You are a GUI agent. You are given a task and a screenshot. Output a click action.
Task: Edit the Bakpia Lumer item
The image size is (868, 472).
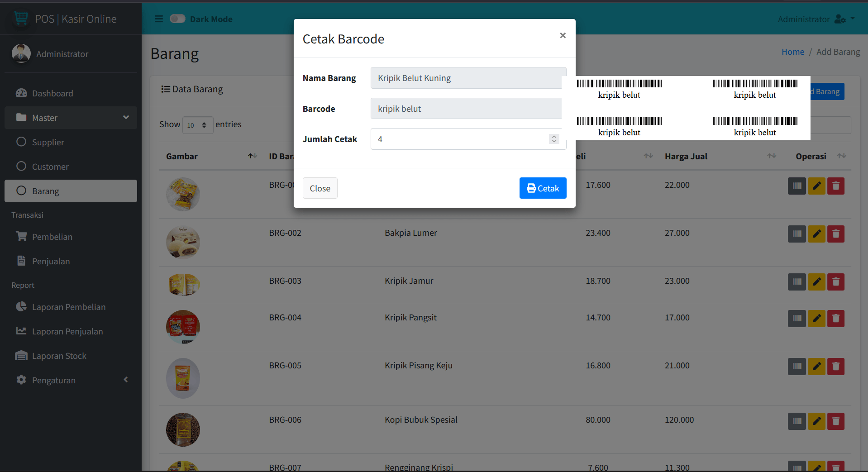[x=816, y=234]
